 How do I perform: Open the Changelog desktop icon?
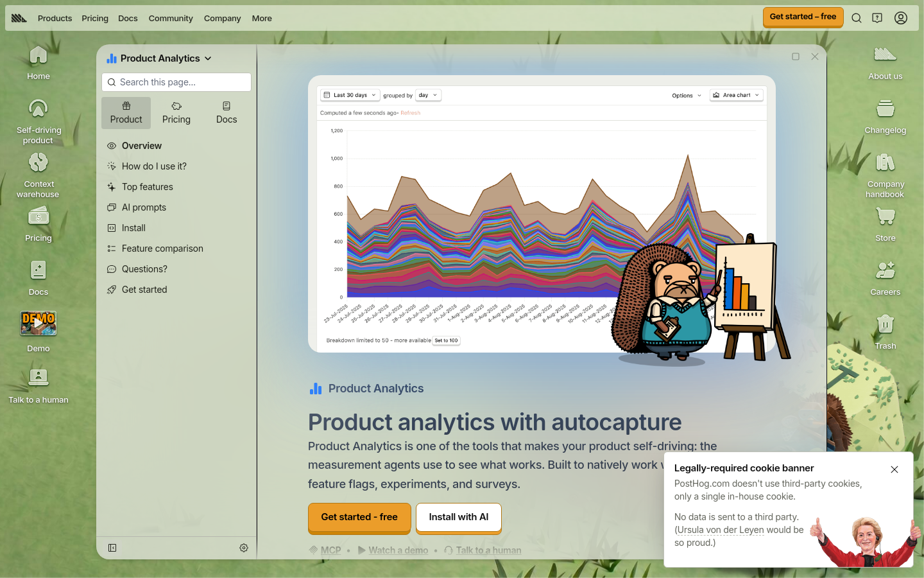[x=886, y=117]
